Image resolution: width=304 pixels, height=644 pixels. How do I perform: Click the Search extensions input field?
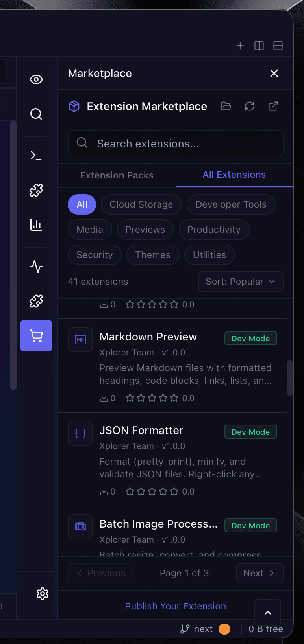(175, 143)
